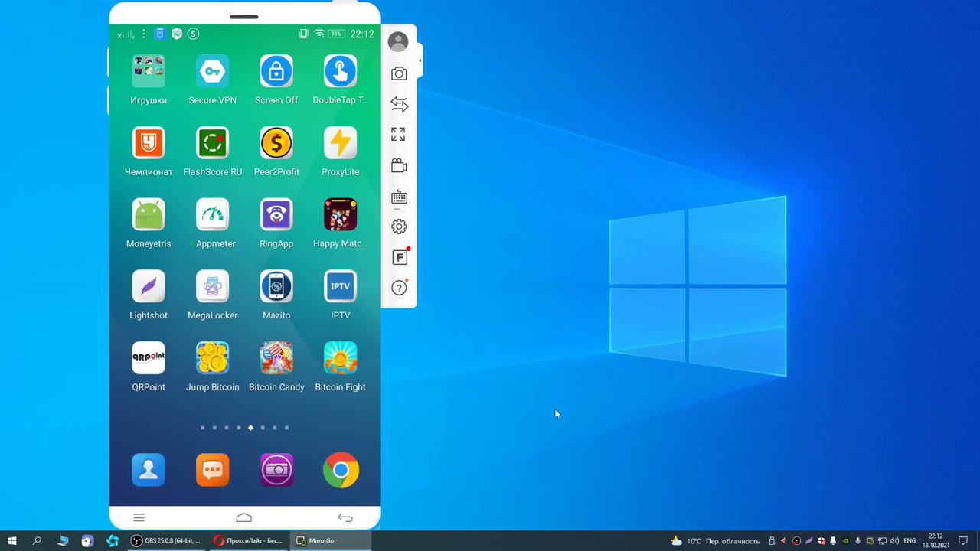Open the Appmeter app
The height and width of the screenshot is (551, 980).
tap(212, 215)
